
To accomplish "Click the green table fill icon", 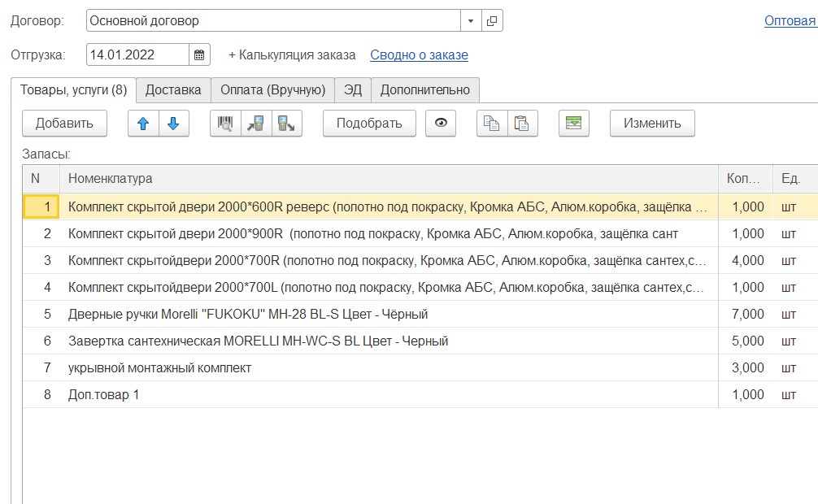I will [574, 124].
